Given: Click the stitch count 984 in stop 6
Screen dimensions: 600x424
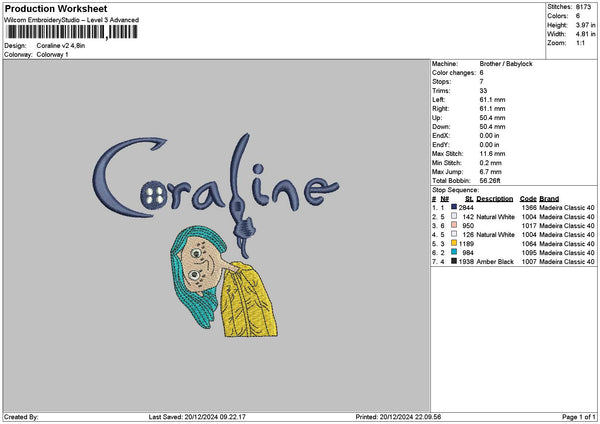Looking at the screenshot, I should point(468,253).
